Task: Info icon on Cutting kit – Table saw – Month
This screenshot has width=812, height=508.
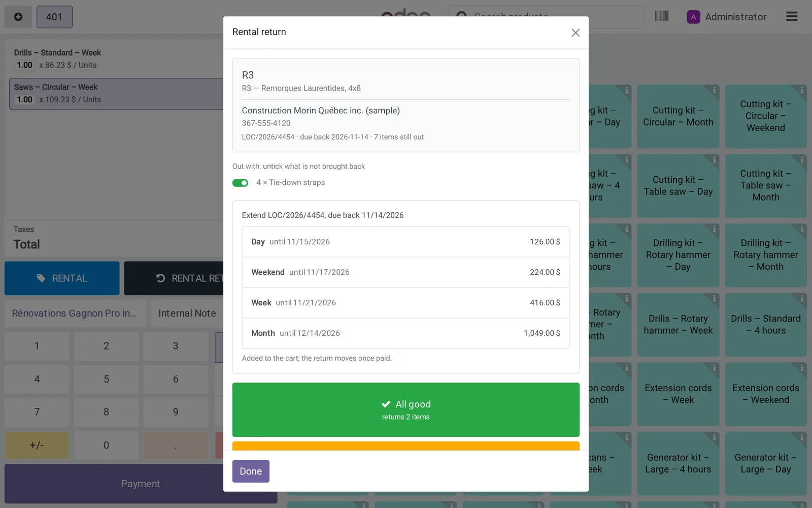Action: (x=802, y=160)
